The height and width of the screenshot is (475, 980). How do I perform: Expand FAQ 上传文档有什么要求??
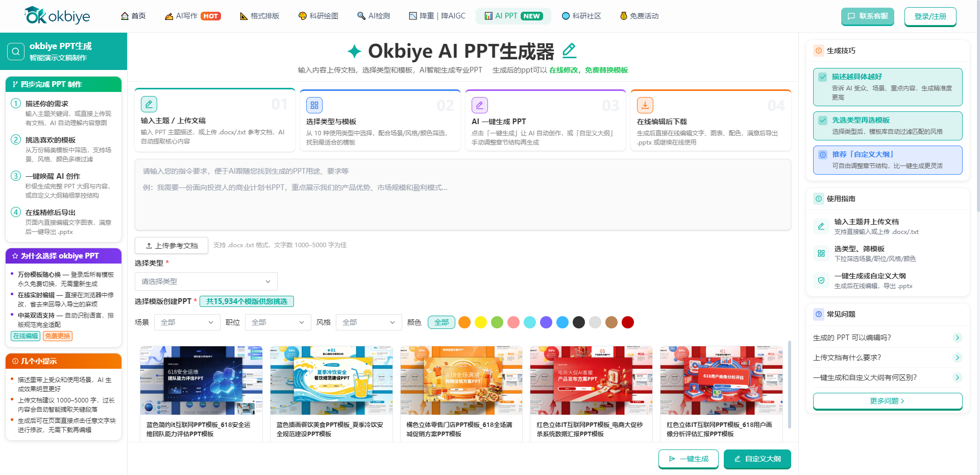pyautogui.click(x=888, y=358)
